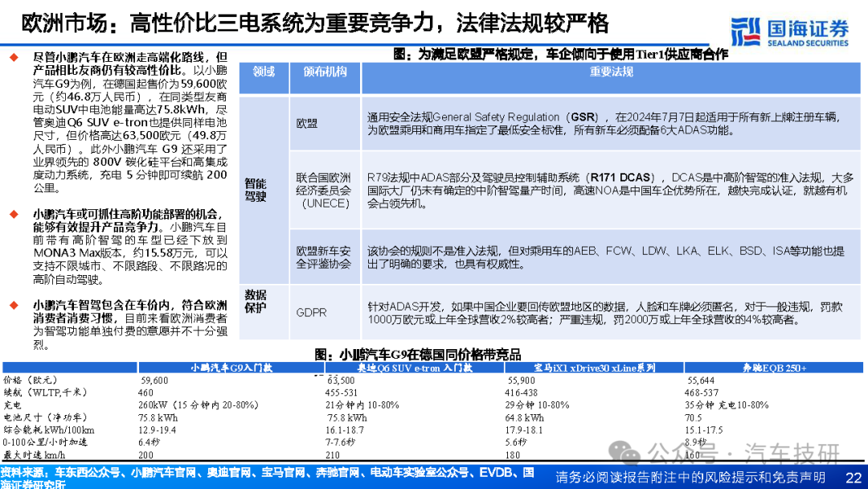The width and height of the screenshot is (868, 489).
Task: Click the caption 图：小鹏汽车G9在德国同价格带竞品
Action: tap(418, 355)
